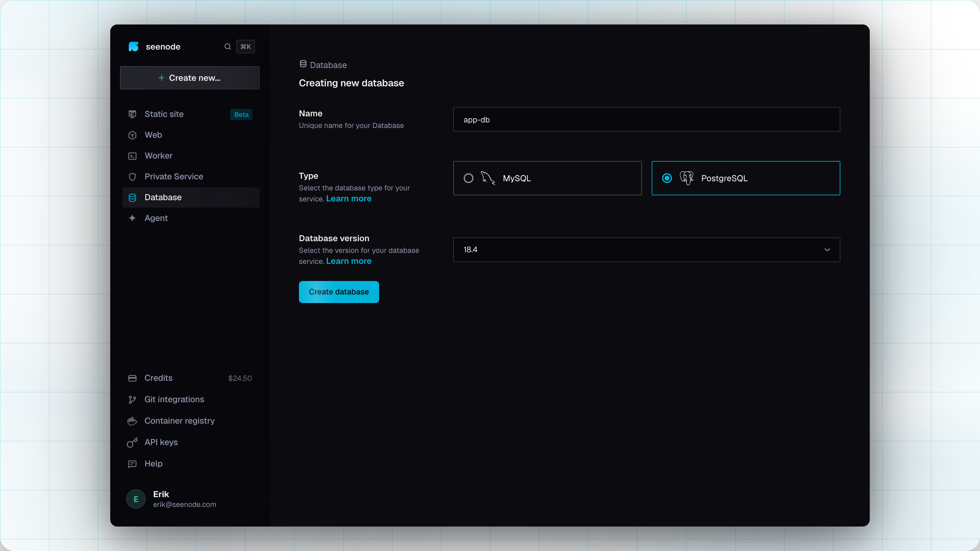Click the Static site monitor icon
This screenshot has width=980, height=551.
click(132, 114)
